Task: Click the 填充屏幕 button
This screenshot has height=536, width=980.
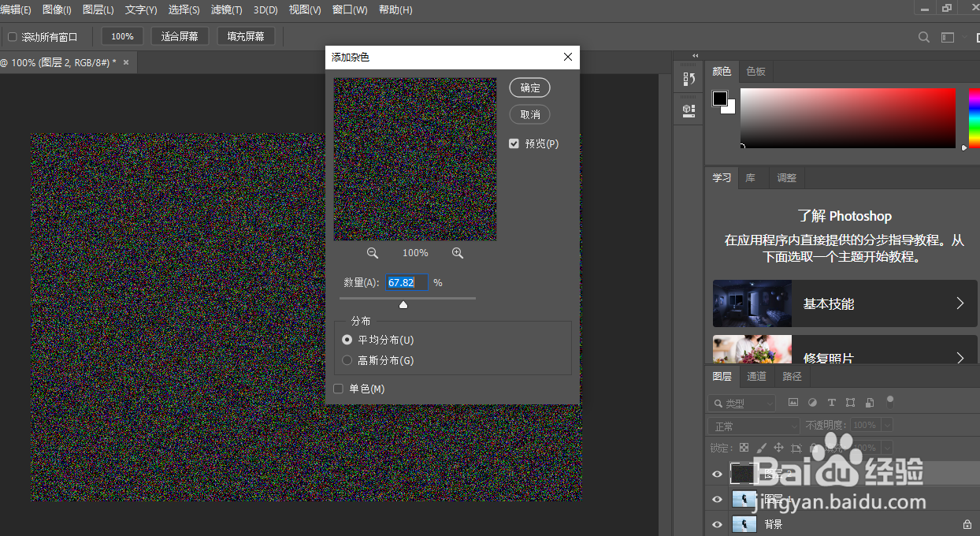Action: click(246, 36)
